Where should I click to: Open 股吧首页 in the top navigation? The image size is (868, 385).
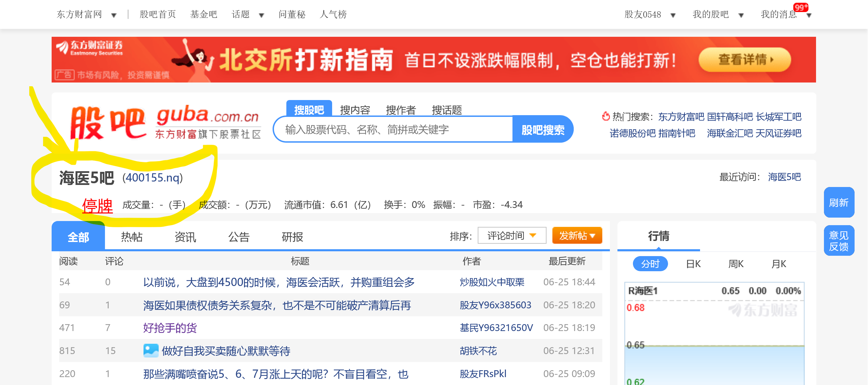coord(158,14)
